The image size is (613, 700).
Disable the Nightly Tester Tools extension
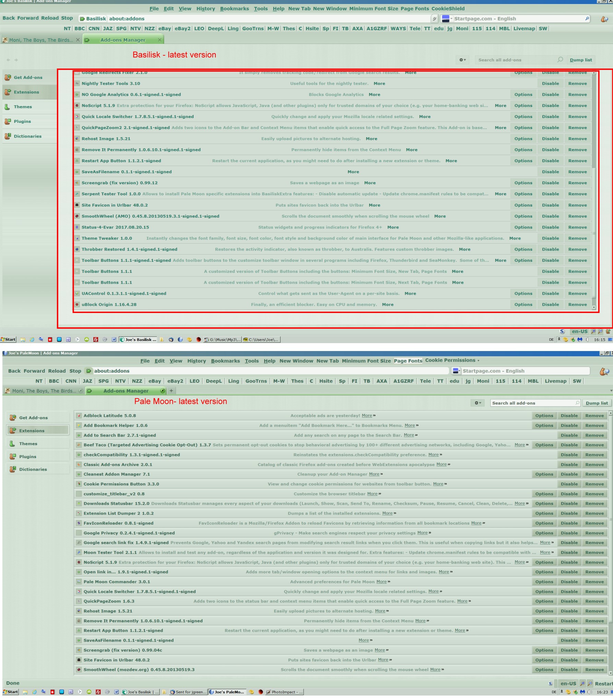pyautogui.click(x=550, y=83)
